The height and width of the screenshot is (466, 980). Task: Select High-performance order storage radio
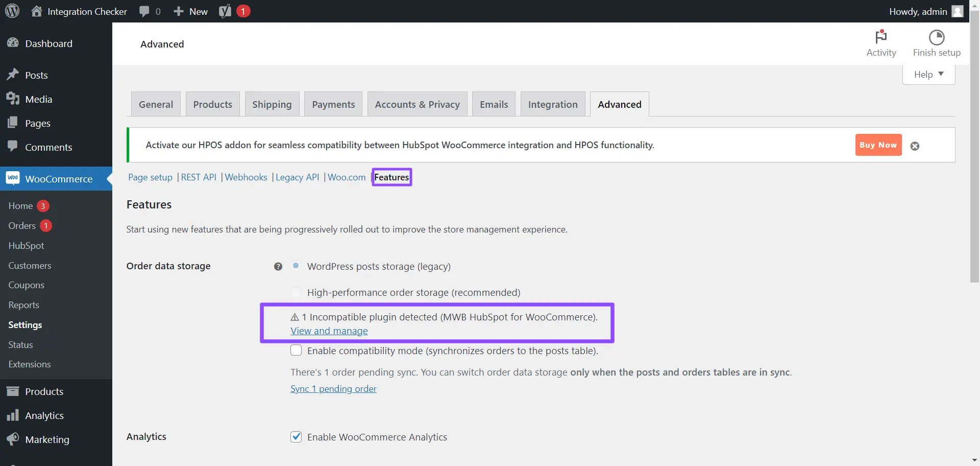pos(296,293)
